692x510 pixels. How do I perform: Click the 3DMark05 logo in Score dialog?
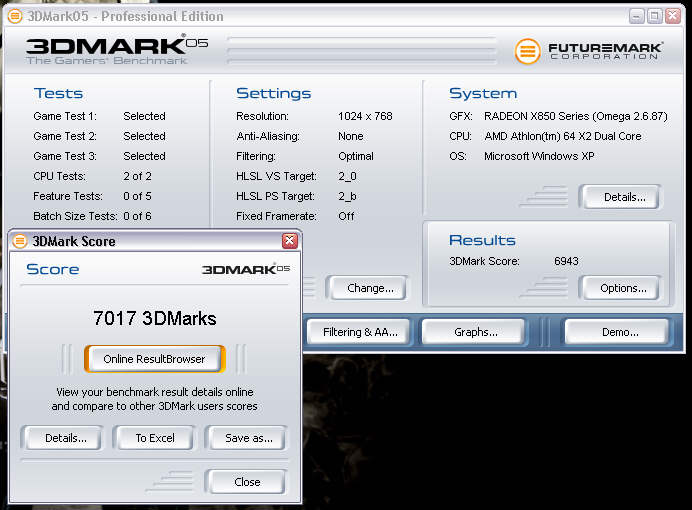coord(246,269)
